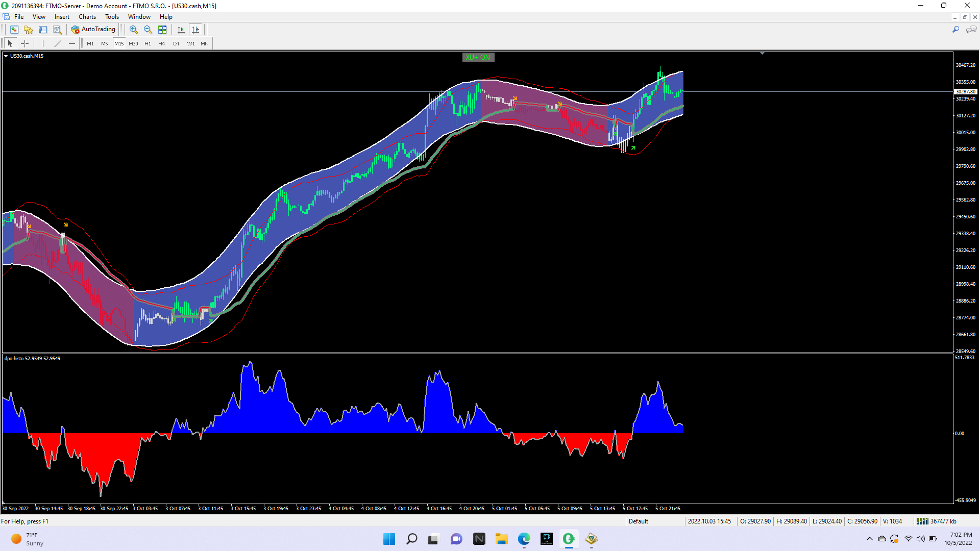Viewport: 980px width, 551px height.
Task: Toggle the AutoTrading button
Action: coord(93,30)
